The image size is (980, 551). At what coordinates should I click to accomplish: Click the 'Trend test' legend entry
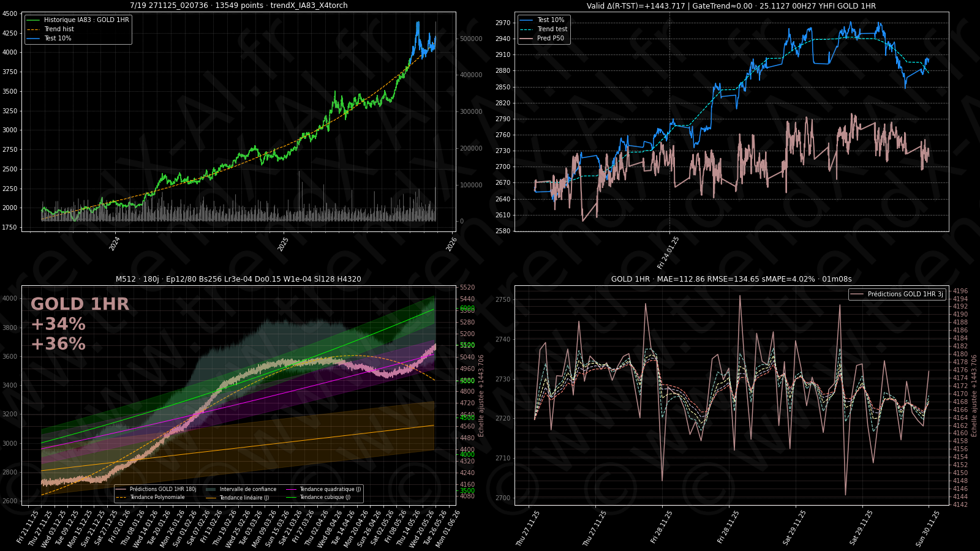[x=552, y=29]
